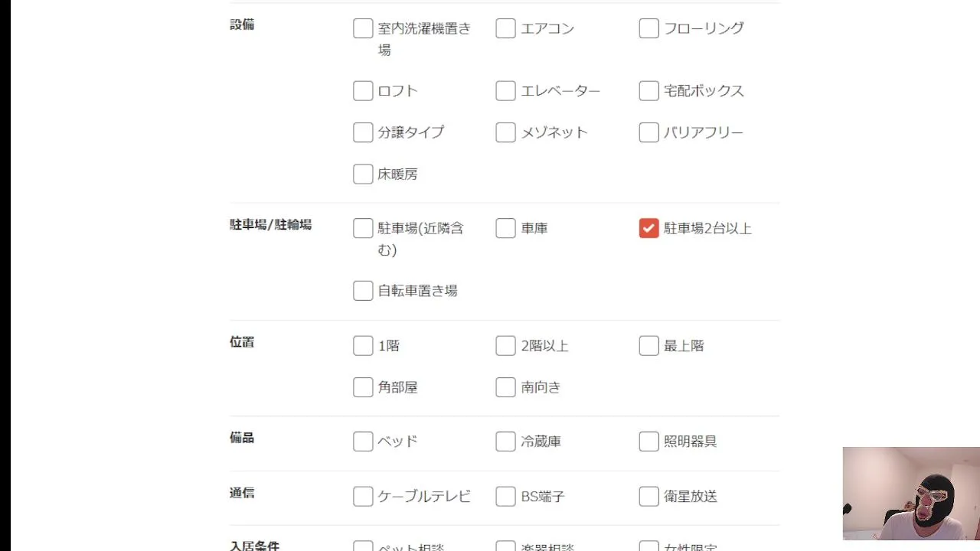The height and width of the screenshot is (551, 980).
Task: Select the 角部屋 checkbox
Action: pyautogui.click(x=363, y=387)
